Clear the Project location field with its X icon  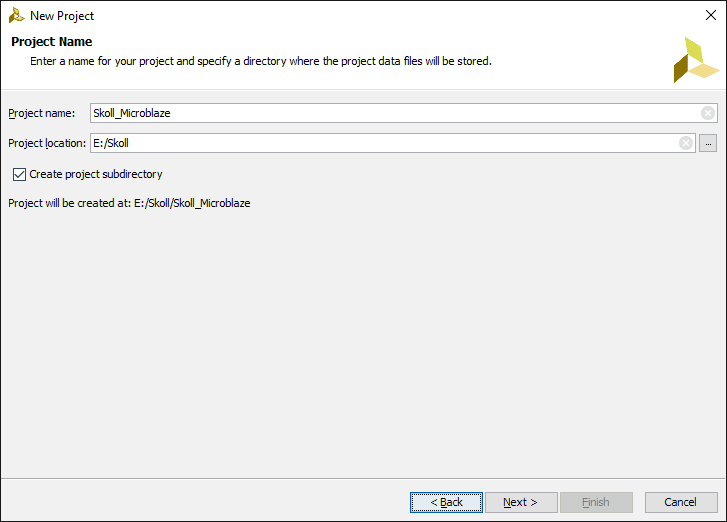click(x=686, y=143)
